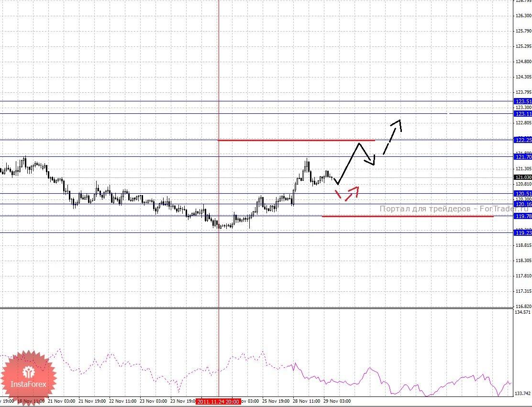The image size is (532, 407).
Task: Click the 120.51 horizontal level label
Action: point(523,194)
